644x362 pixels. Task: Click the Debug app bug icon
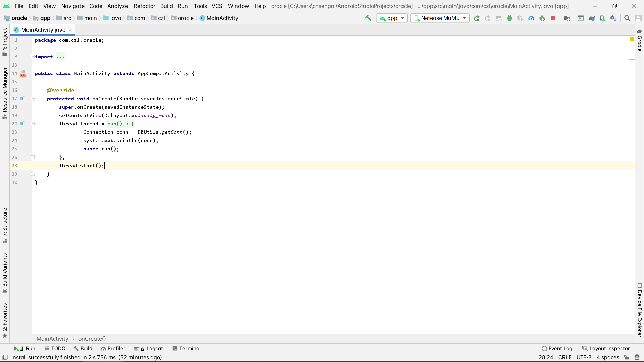point(509,18)
